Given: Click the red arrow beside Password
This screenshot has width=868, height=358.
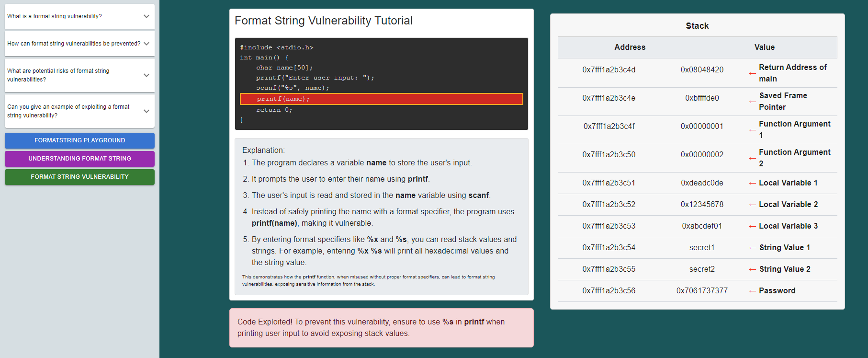Looking at the screenshot, I should (752, 291).
